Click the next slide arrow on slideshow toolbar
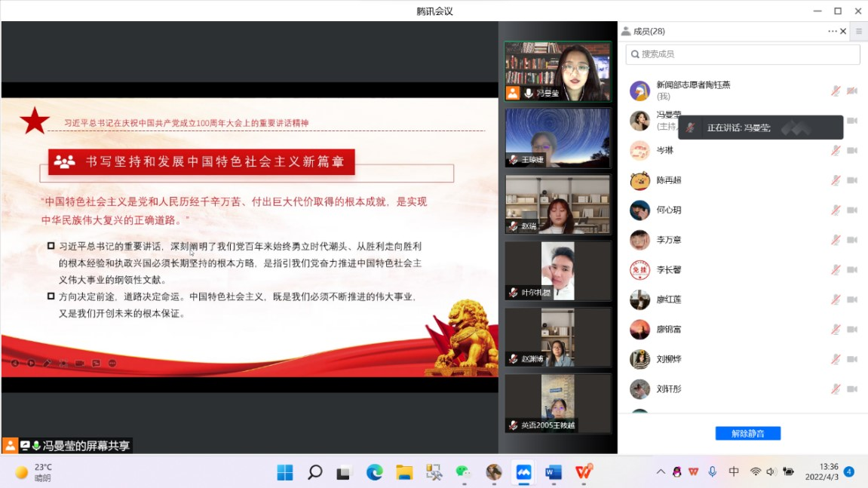Image resolution: width=868 pixels, height=488 pixels. 31,363
